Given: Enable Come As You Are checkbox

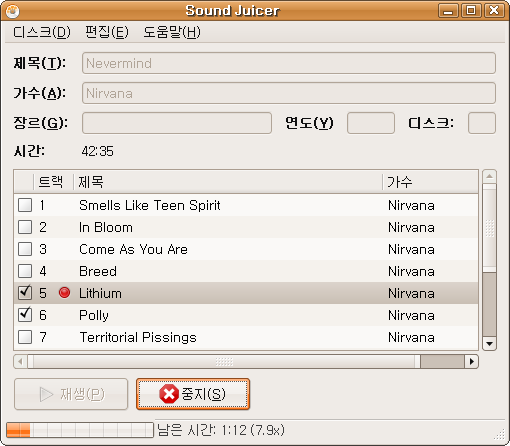Looking at the screenshot, I should [x=25, y=249].
